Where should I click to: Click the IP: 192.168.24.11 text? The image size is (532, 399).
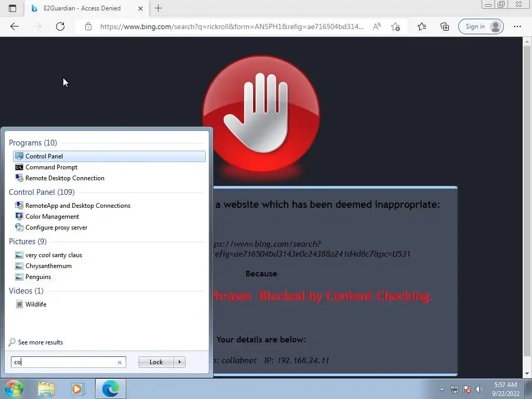(297, 361)
